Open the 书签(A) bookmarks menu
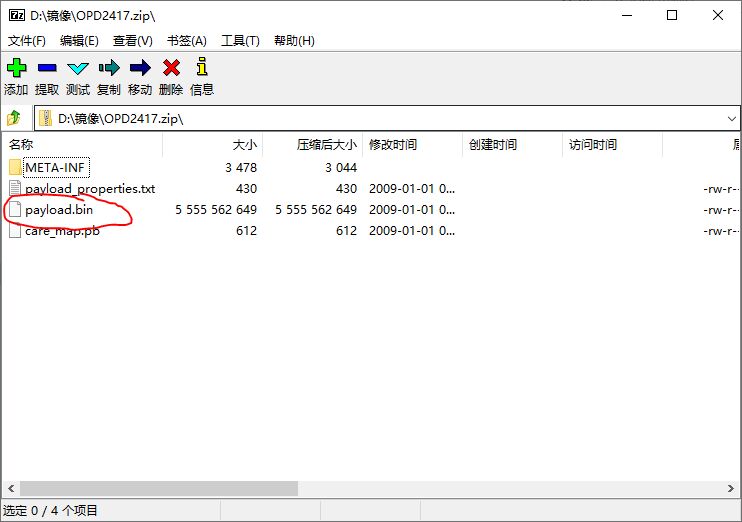 tap(186, 41)
